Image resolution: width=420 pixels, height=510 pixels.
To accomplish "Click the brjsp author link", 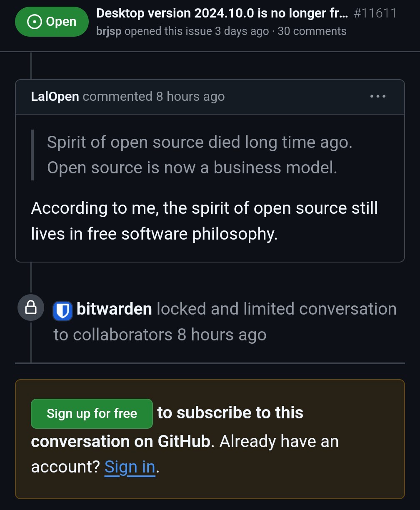I will pyautogui.click(x=109, y=31).
